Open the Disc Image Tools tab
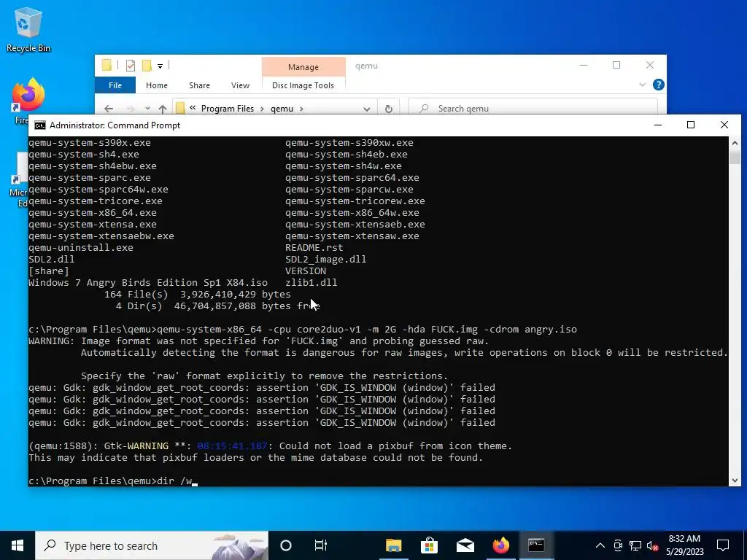747x560 pixels. pos(303,85)
